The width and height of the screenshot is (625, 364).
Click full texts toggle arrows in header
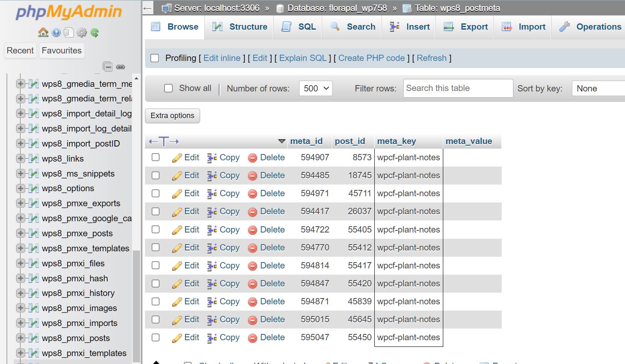click(x=164, y=142)
